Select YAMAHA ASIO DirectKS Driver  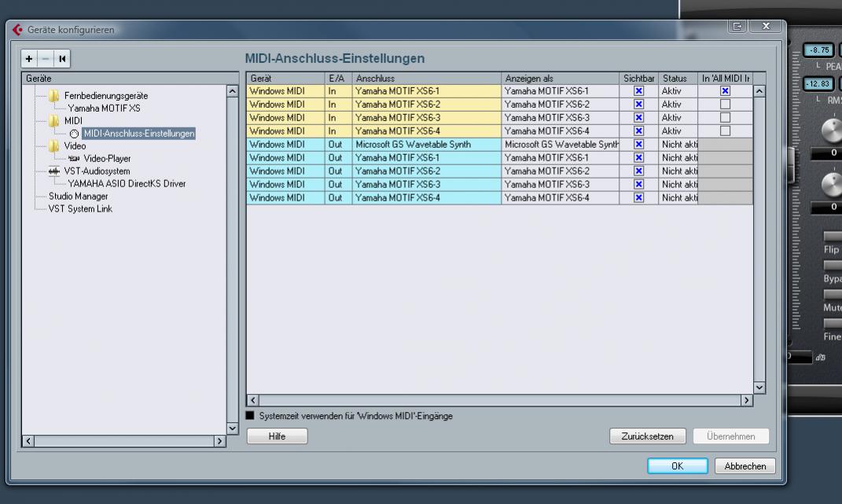point(127,184)
